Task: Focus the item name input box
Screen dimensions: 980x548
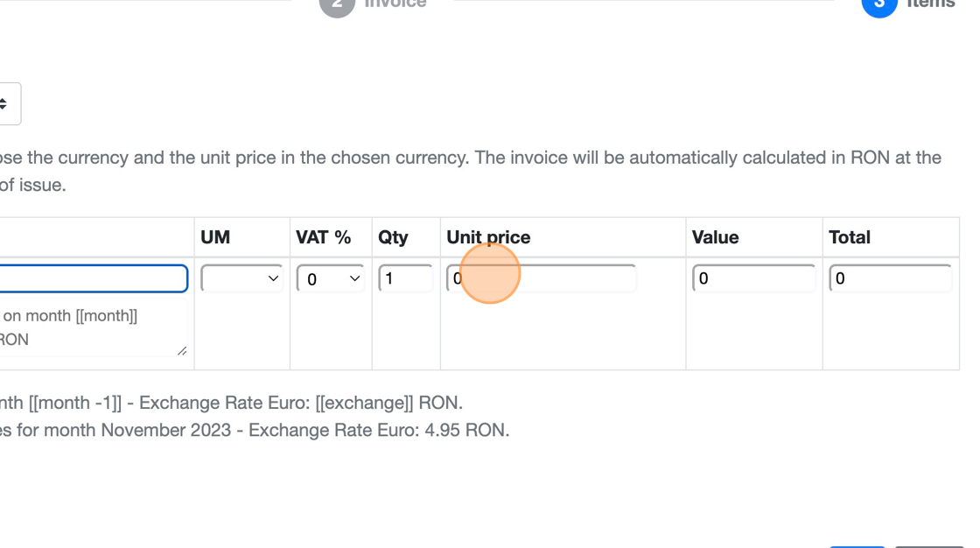Action: [x=92, y=278]
